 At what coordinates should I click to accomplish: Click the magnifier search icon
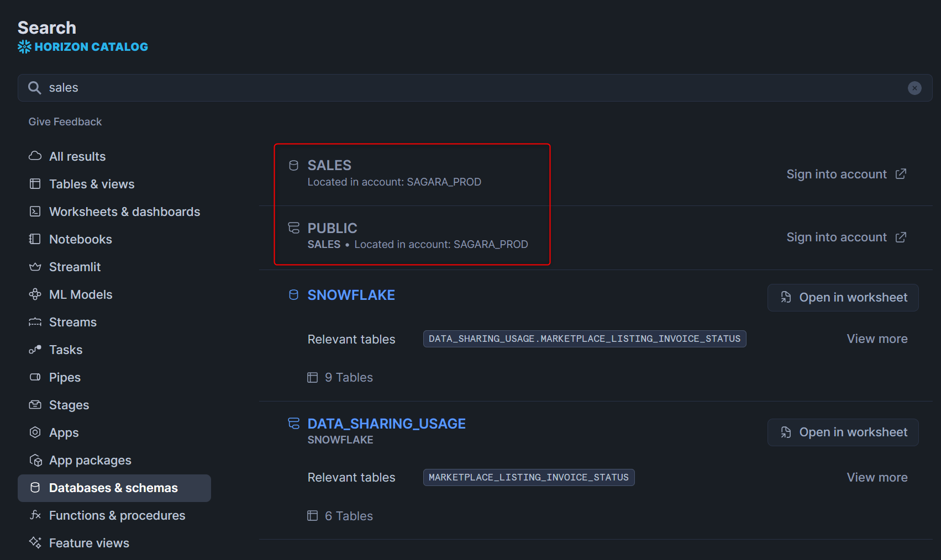[34, 88]
